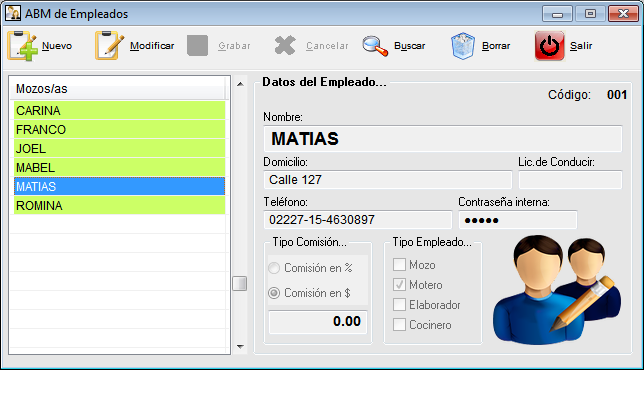Check the Elaborador checkbox
The height and width of the screenshot is (400, 644).
coord(399,305)
